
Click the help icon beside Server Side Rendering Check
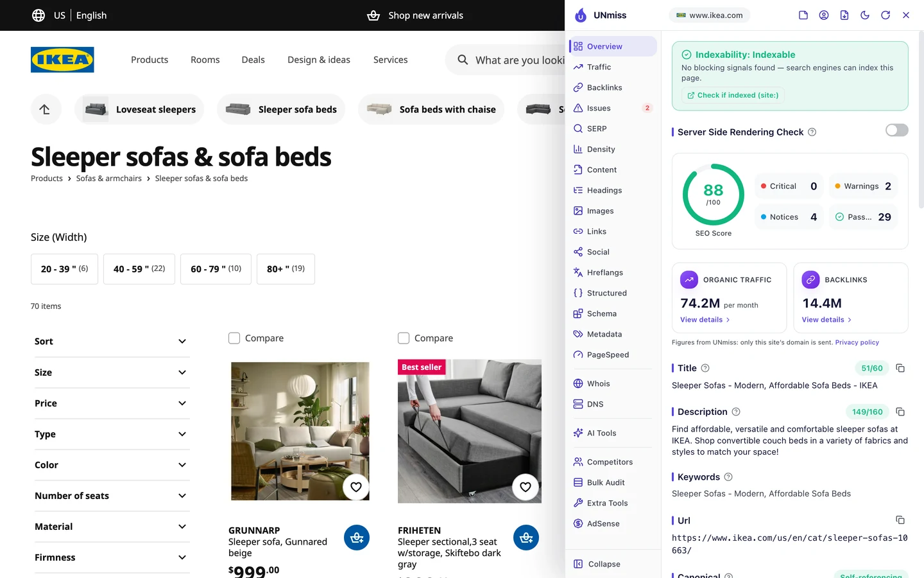point(812,132)
